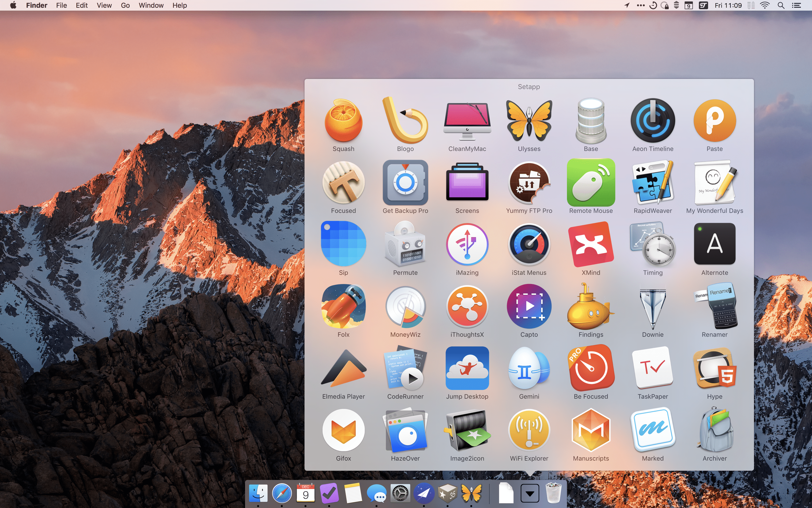Open RapidWeaver

pyautogui.click(x=652, y=182)
